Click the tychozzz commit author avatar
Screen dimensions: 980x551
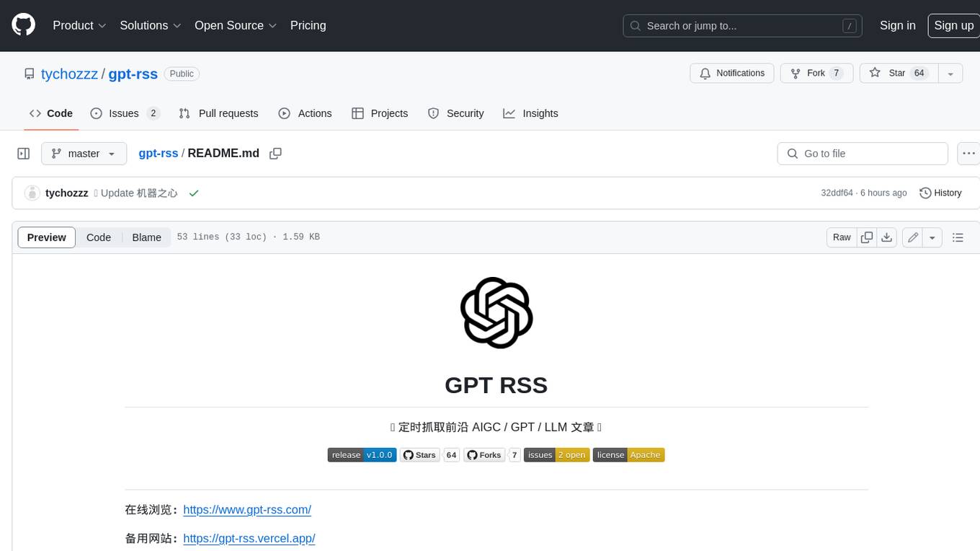pos(32,193)
